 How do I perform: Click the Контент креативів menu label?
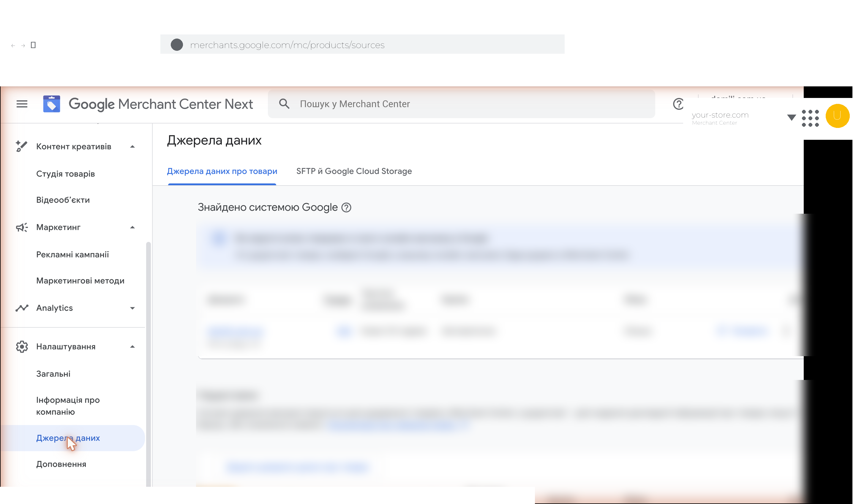[74, 146]
